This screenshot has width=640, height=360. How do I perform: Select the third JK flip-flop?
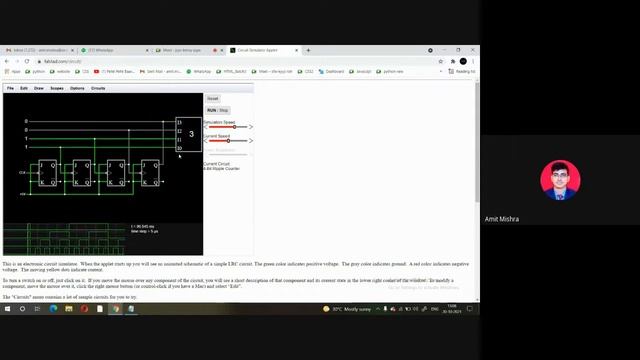[116, 173]
